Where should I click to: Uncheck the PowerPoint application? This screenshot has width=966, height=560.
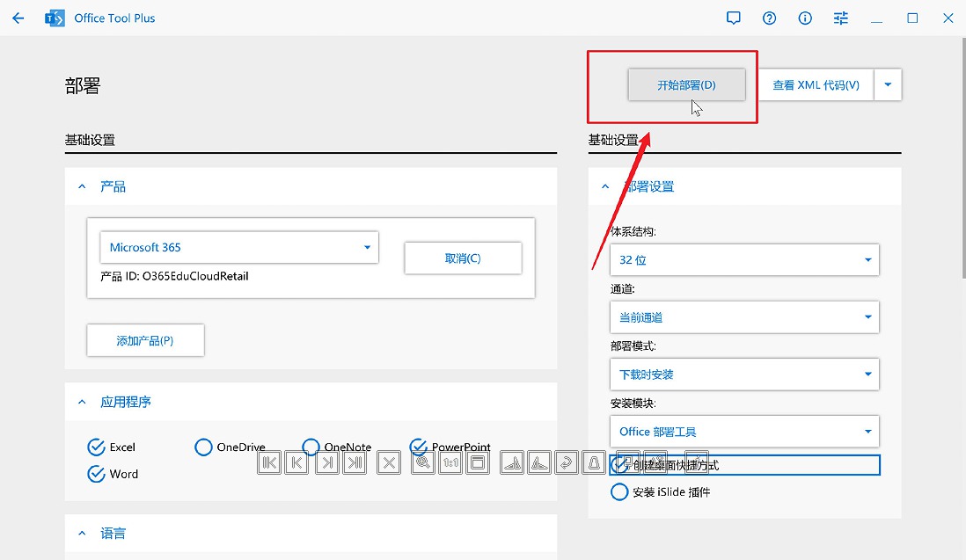tap(418, 447)
